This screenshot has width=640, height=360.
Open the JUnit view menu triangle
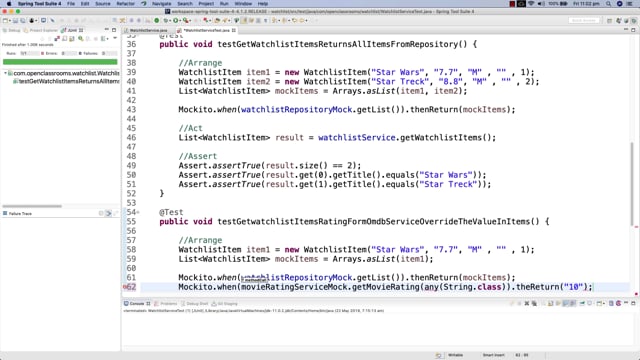(115, 38)
